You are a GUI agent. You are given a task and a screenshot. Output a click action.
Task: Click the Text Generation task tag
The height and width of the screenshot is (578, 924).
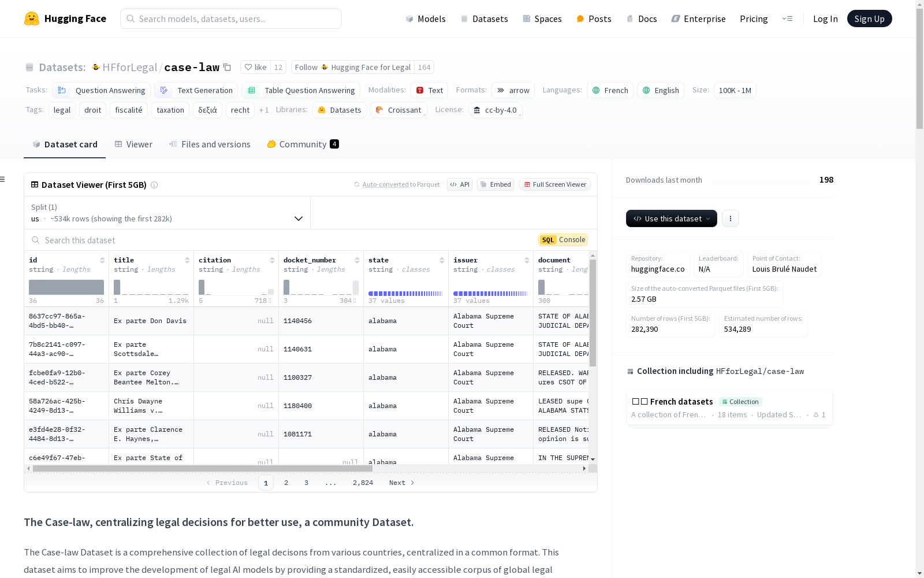pyautogui.click(x=196, y=90)
